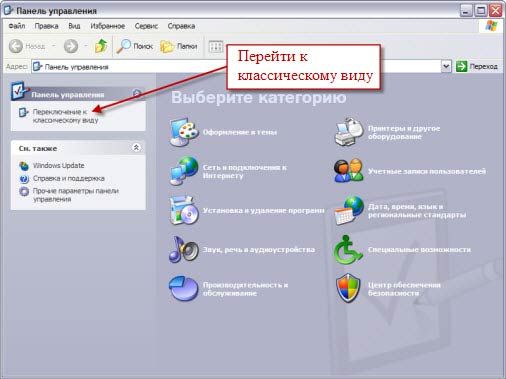
Task: Open the views toolbar icon
Action: pyautogui.click(x=216, y=46)
